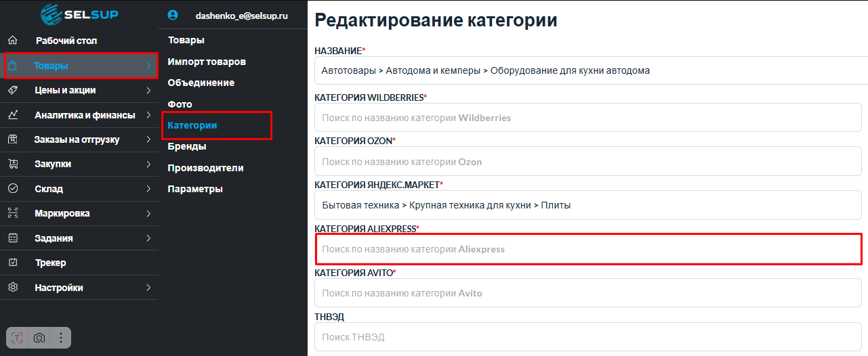Click the ТНВЭД label
The height and width of the screenshot is (356, 868).
331,316
